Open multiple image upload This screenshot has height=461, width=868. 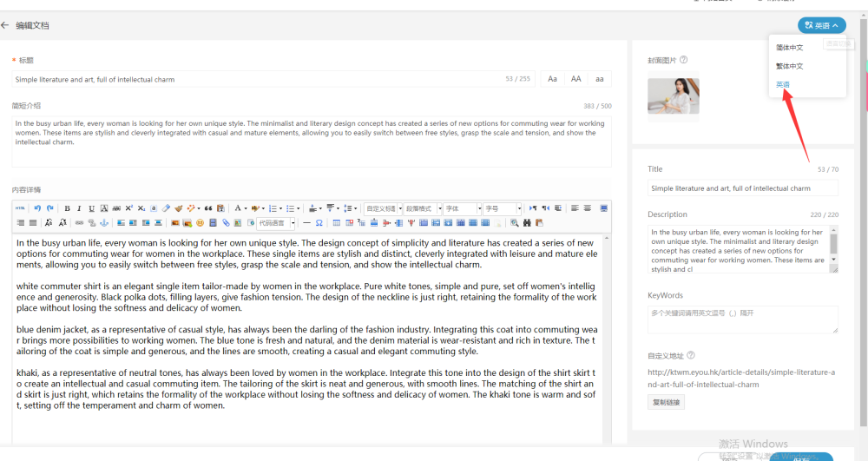(x=187, y=222)
